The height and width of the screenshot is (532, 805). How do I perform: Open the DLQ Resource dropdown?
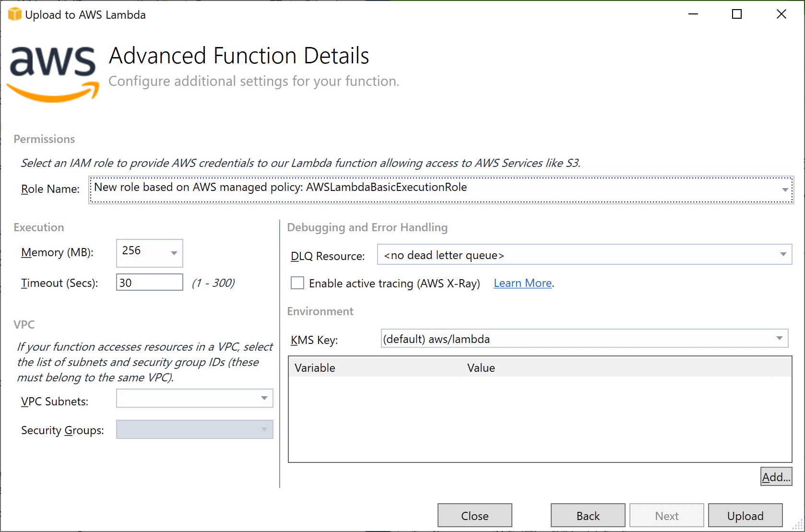pyautogui.click(x=584, y=254)
